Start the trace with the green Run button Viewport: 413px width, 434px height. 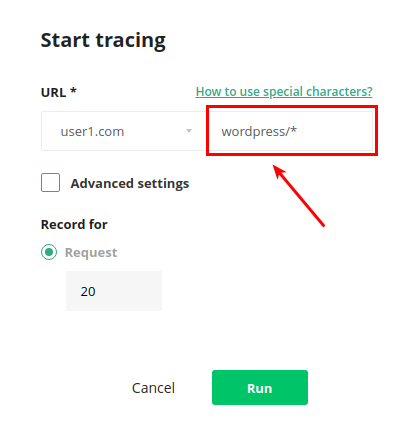click(x=260, y=388)
